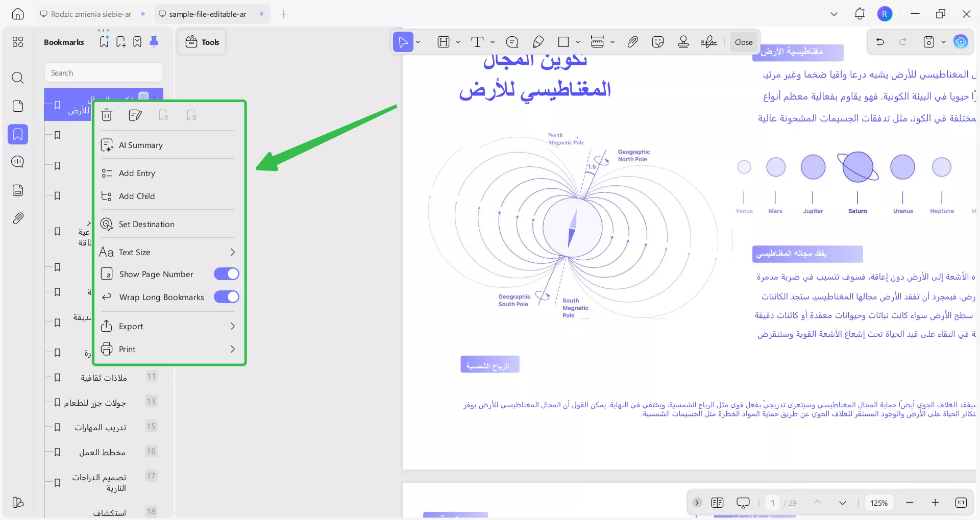Screen dimensions: 980x520
Task: Open bookmark ملاذات ثقافية
Action: click(104, 378)
